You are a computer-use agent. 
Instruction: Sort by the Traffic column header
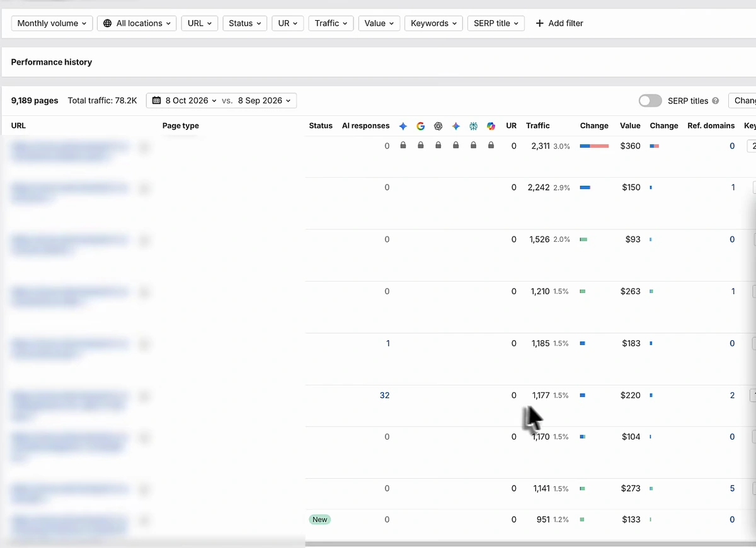point(538,126)
